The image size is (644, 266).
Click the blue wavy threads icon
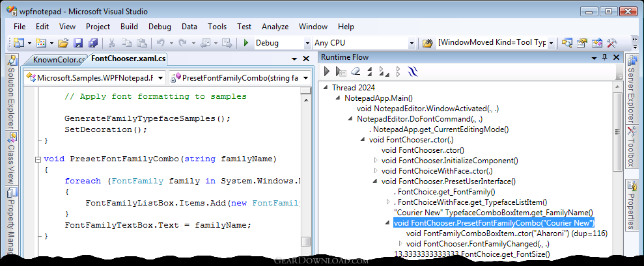413,72
